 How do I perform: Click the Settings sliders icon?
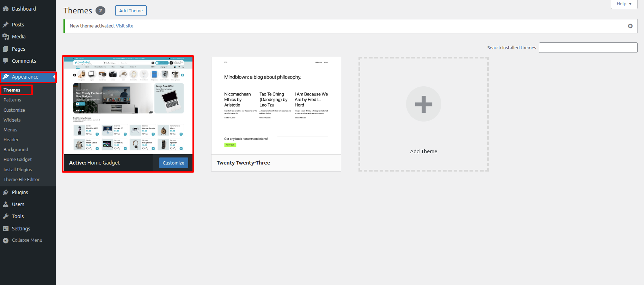click(x=6, y=229)
